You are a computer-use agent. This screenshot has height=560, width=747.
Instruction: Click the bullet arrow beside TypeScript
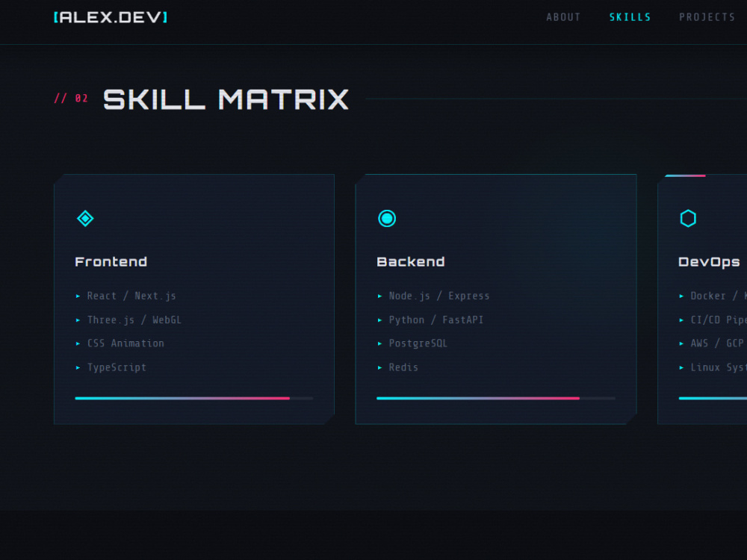point(78,367)
